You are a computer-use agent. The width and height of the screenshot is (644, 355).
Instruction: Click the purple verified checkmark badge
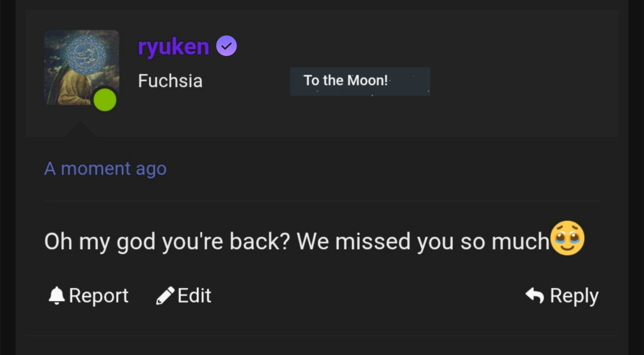226,46
